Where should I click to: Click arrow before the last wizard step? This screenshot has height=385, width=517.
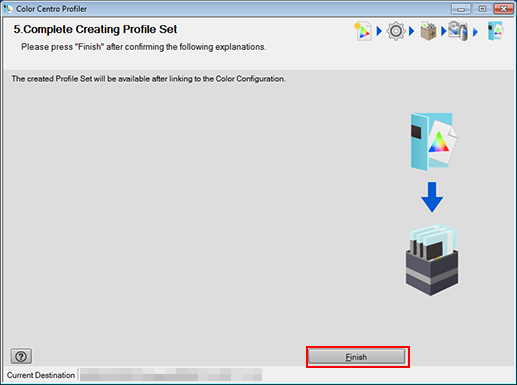point(475,32)
